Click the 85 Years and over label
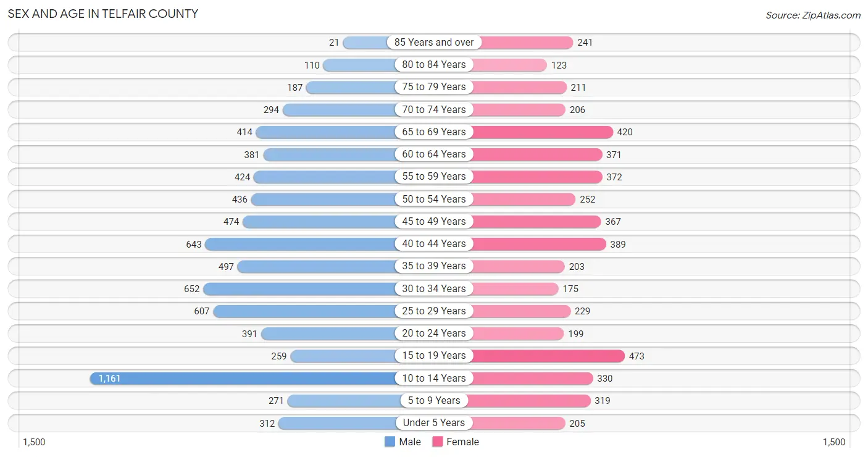 (x=434, y=42)
